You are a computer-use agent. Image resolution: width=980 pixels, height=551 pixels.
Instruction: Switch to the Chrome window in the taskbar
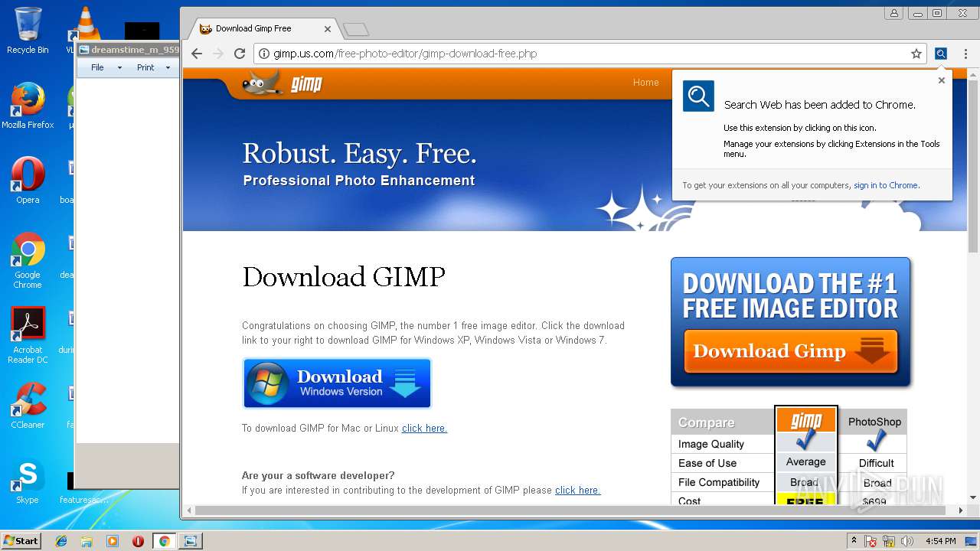coord(164,541)
